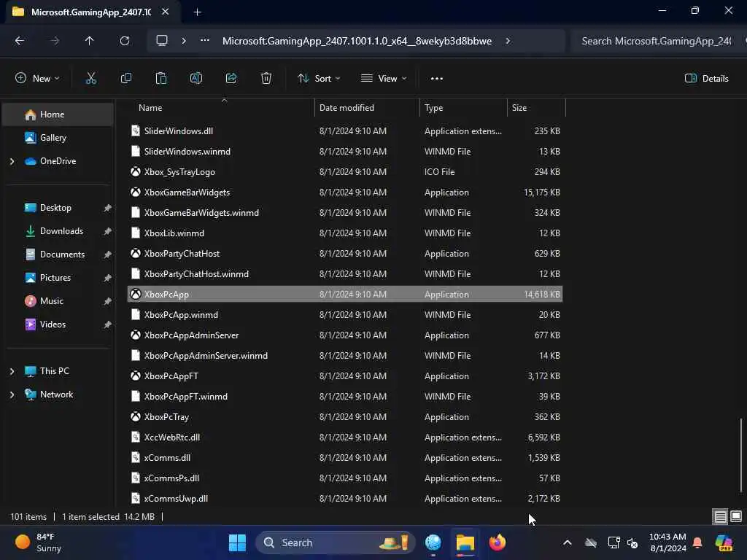Sort by Date modified column header
Viewport: 747px width, 560px height.
368,108
